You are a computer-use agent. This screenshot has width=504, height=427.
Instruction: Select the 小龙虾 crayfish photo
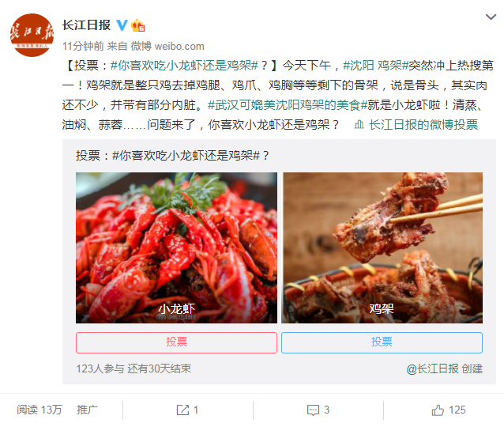176,248
